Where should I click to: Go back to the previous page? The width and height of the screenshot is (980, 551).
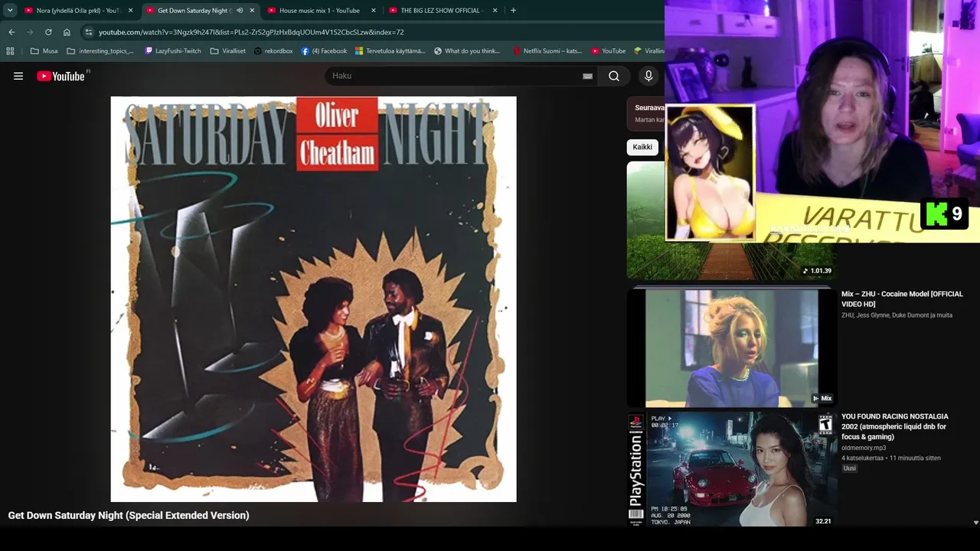(11, 32)
